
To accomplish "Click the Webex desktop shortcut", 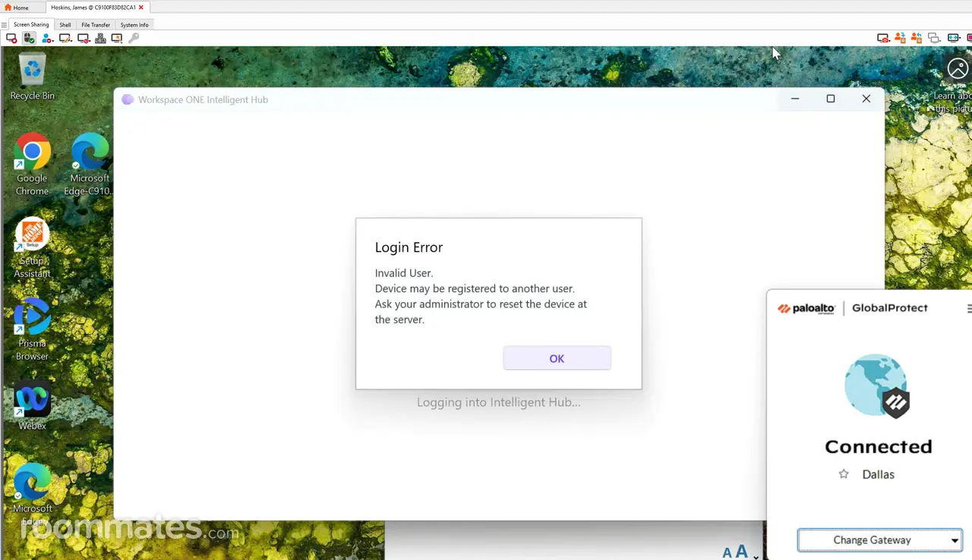I will pos(32,406).
